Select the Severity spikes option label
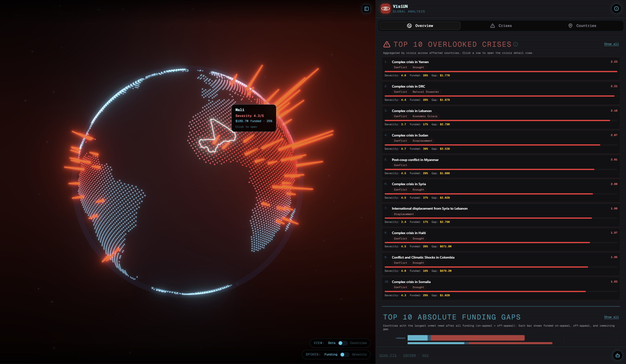The image size is (626, 364). 359,354
